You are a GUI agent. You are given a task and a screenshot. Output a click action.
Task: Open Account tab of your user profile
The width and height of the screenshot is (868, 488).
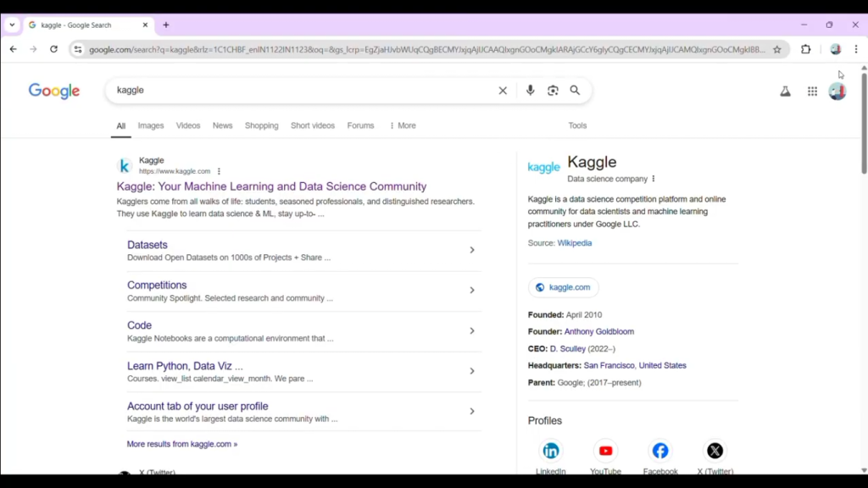(x=198, y=406)
